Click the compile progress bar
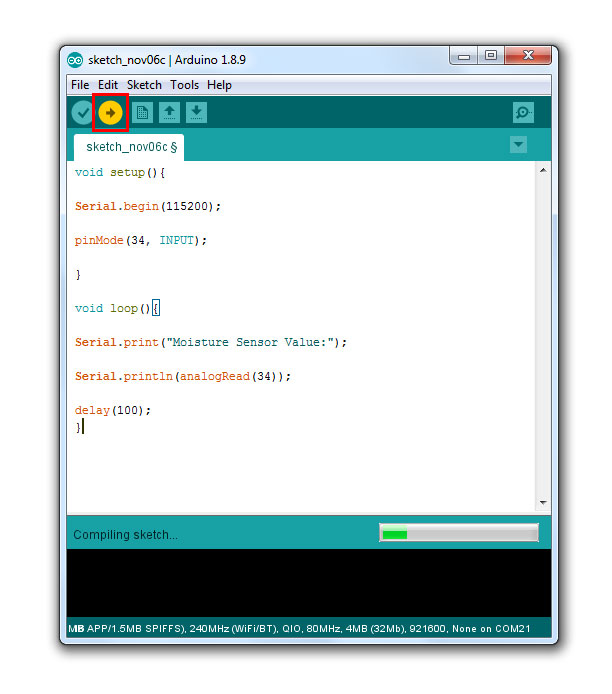612x694 pixels. 459,532
